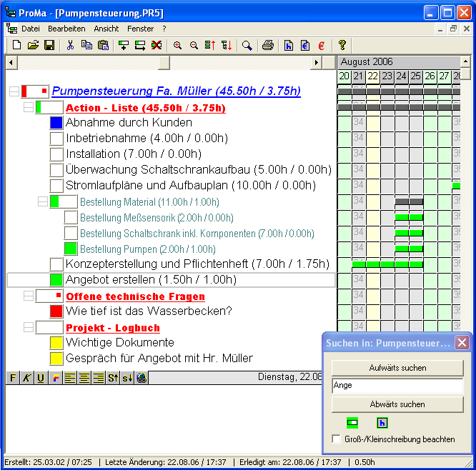Toggle status box of Inbetriebnahme
Image resolution: width=476 pixels, height=470 pixels.
pyautogui.click(x=56, y=138)
